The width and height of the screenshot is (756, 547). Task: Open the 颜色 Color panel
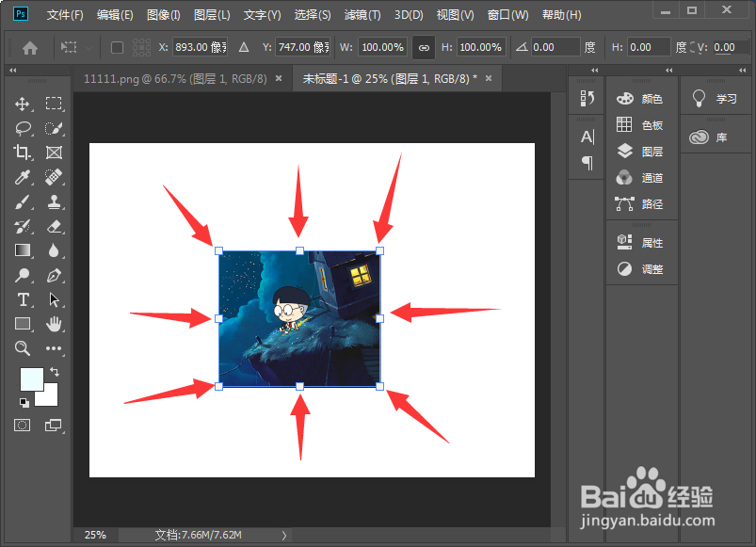(x=641, y=99)
